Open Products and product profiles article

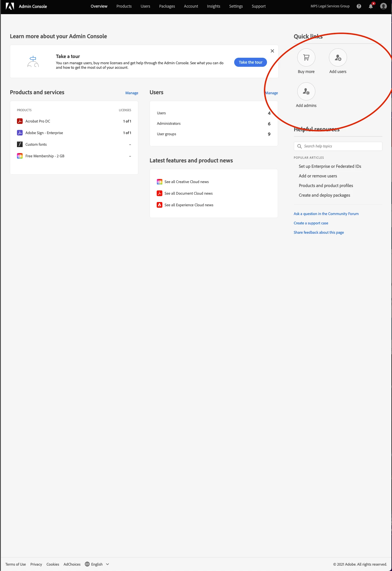pos(326,186)
